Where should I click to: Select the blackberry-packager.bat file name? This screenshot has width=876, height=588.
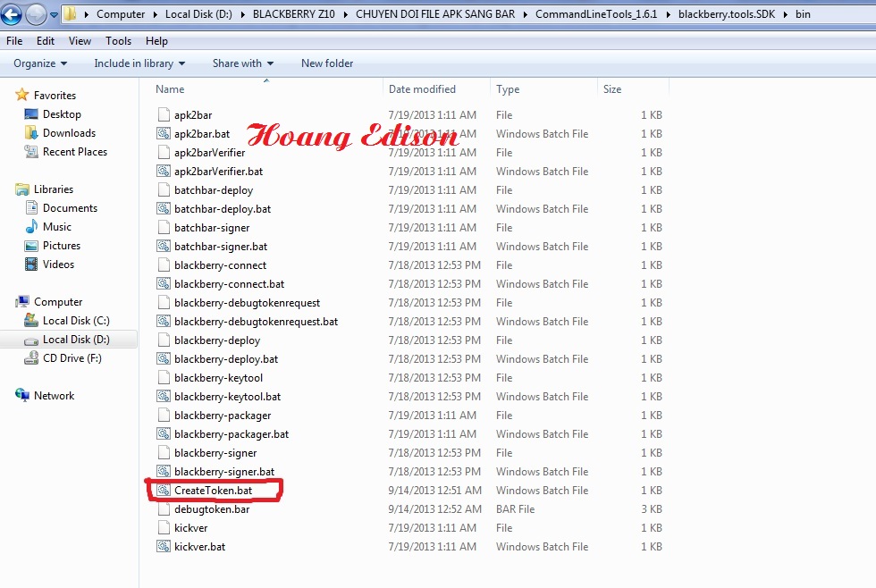(x=232, y=434)
